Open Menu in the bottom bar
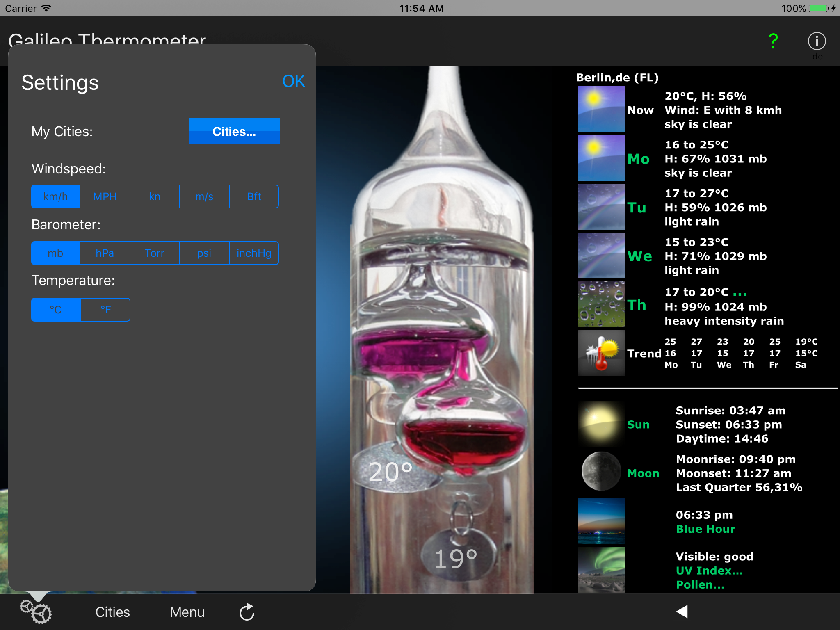This screenshot has width=840, height=630. (187, 612)
